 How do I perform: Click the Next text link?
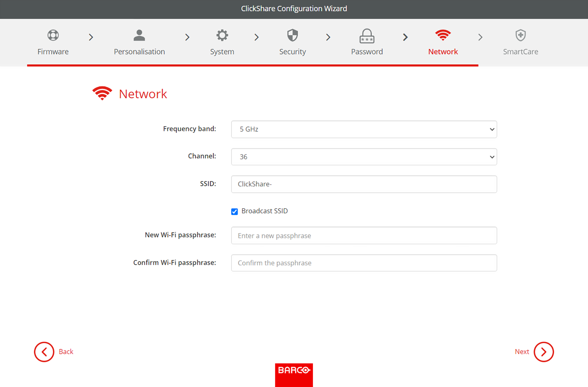click(x=522, y=352)
